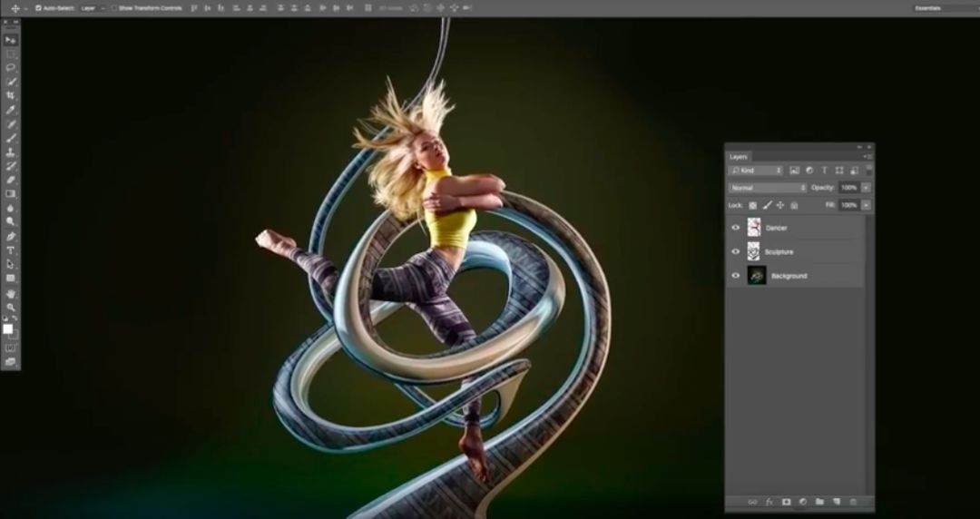Click the Lock image pixels brush icon
980x519 pixels.
(x=767, y=206)
